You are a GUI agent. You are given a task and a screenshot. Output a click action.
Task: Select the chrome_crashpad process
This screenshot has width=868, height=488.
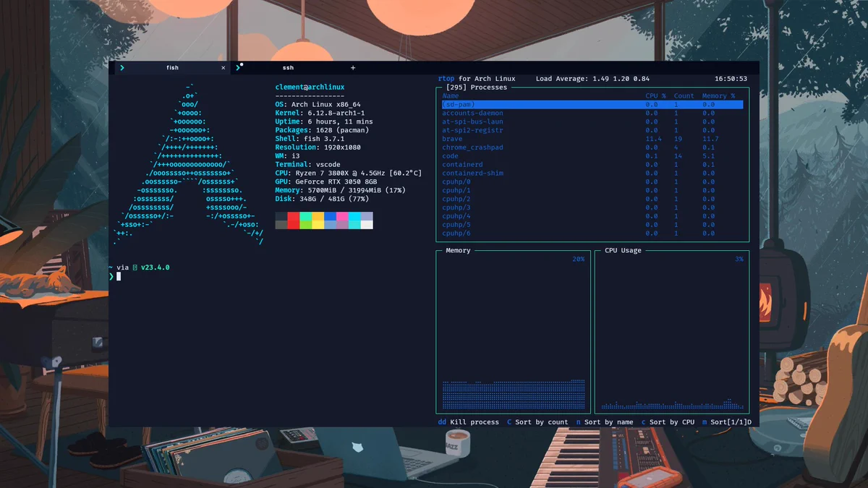coord(592,147)
